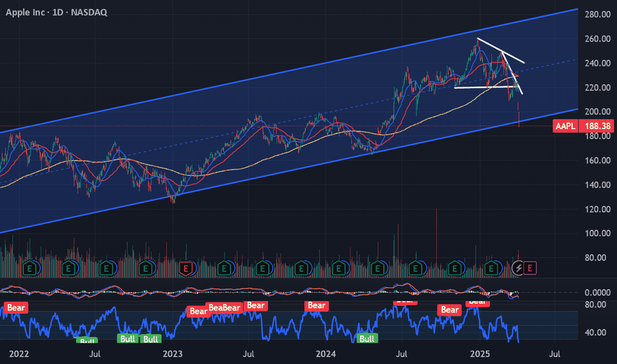Open the earliest green earnings marker of 2022
Screen dimensions: 617x364
click(x=30, y=269)
